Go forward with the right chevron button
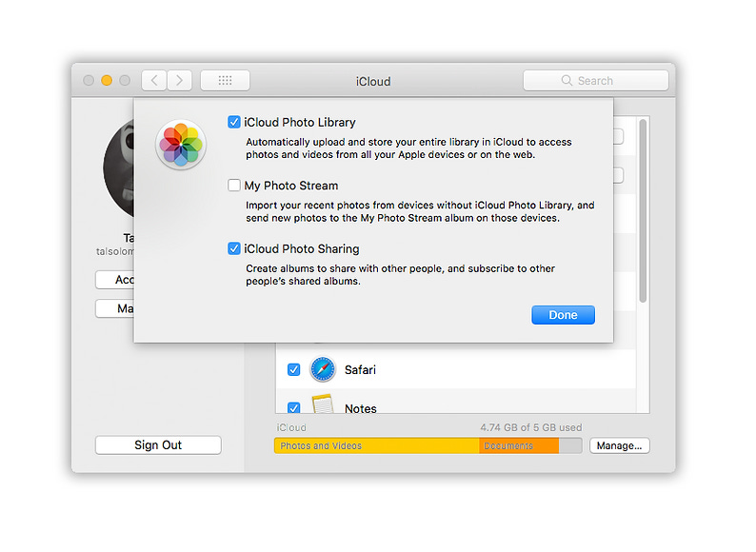The height and width of the screenshot is (552, 756). pos(179,80)
